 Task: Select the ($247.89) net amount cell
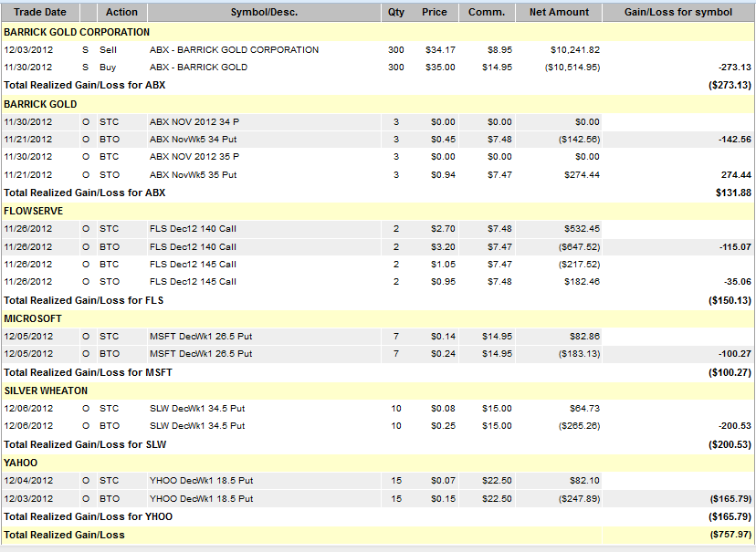click(579, 499)
